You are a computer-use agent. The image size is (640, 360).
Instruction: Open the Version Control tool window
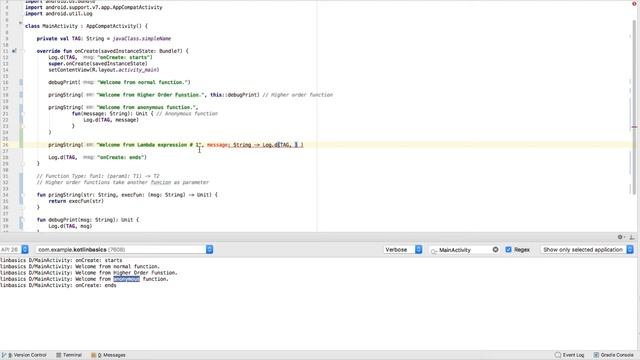(24, 355)
